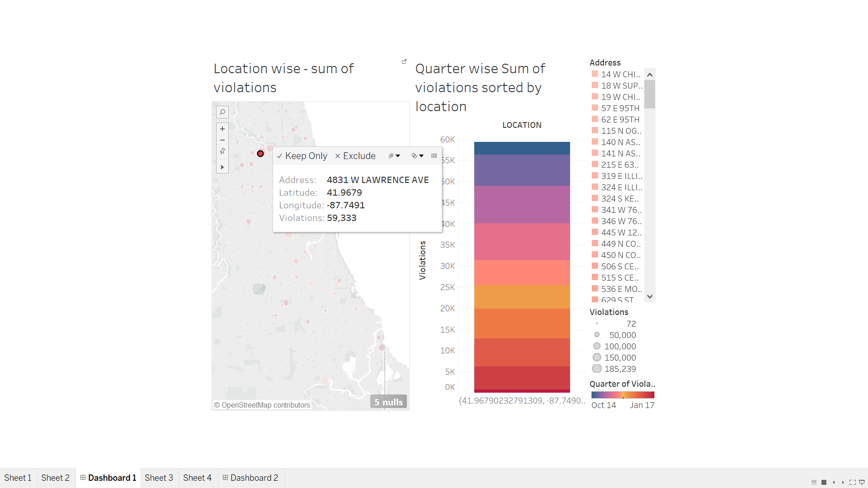This screenshot has width=868, height=488.
Task: Enter presentation mode via bottom-right icon
Action: pos(863,483)
